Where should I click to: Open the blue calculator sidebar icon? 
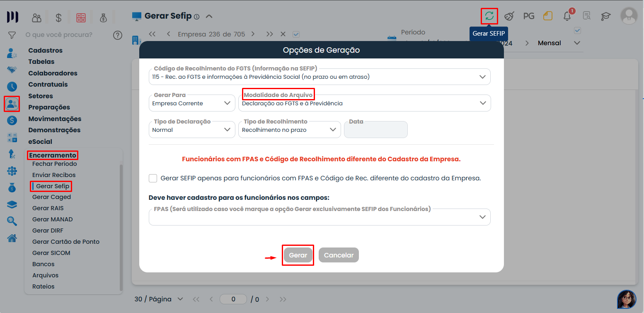click(x=12, y=137)
